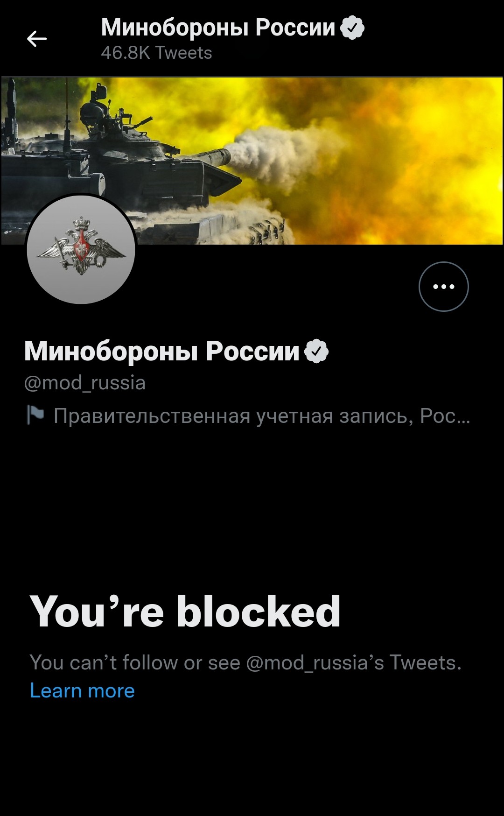The height and width of the screenshot is (816, 504).
Task: Tap the header title Минобороны России
Action: 218,28
